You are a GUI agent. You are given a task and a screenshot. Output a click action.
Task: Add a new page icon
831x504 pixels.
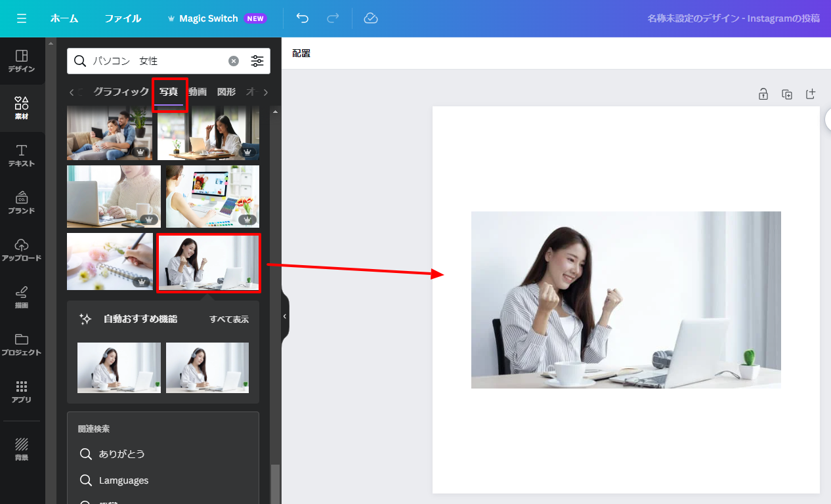point(811,94)
